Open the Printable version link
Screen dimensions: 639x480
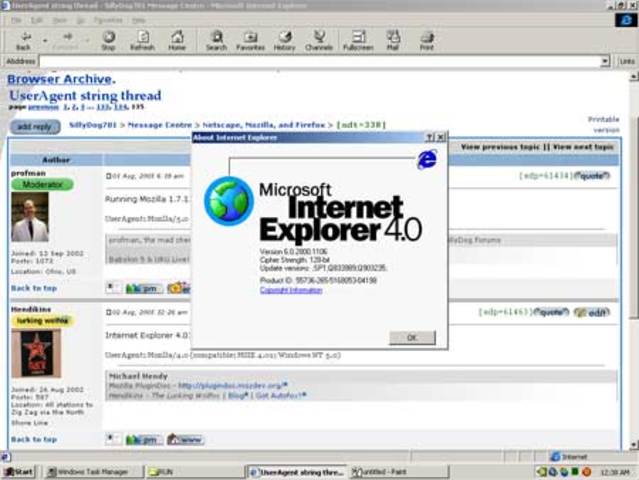coord(604,124)
